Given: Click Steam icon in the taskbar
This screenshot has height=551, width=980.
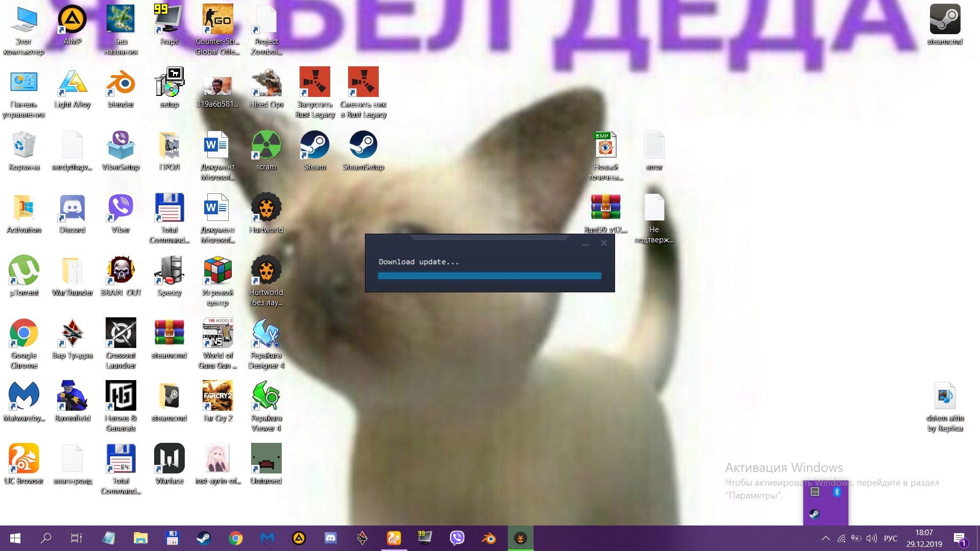Looking at the screenshot, I should point(204,538).
